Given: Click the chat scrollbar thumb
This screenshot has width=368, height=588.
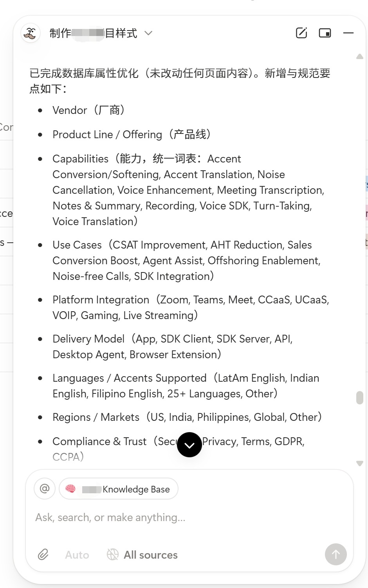Looking at the screenshot, I should pos(360,397).
